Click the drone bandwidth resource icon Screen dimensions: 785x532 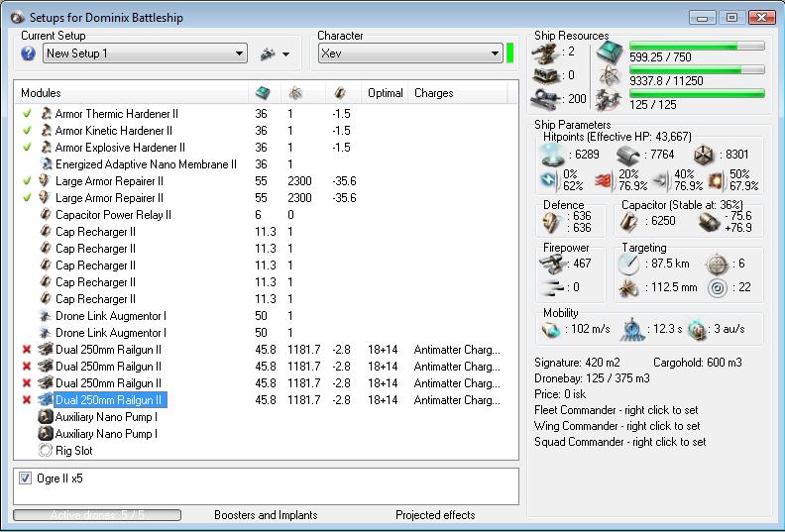click(x=610, y=99)
